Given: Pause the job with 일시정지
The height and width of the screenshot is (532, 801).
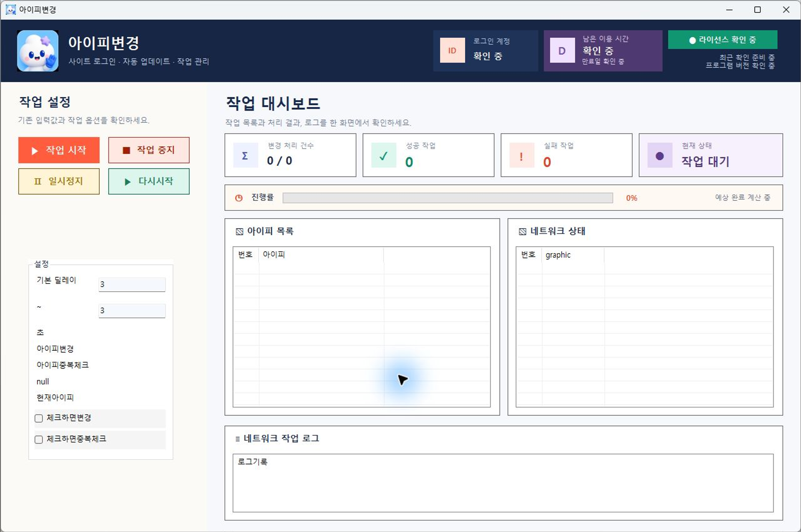Looking at the screenshot, I should point(59,181).
